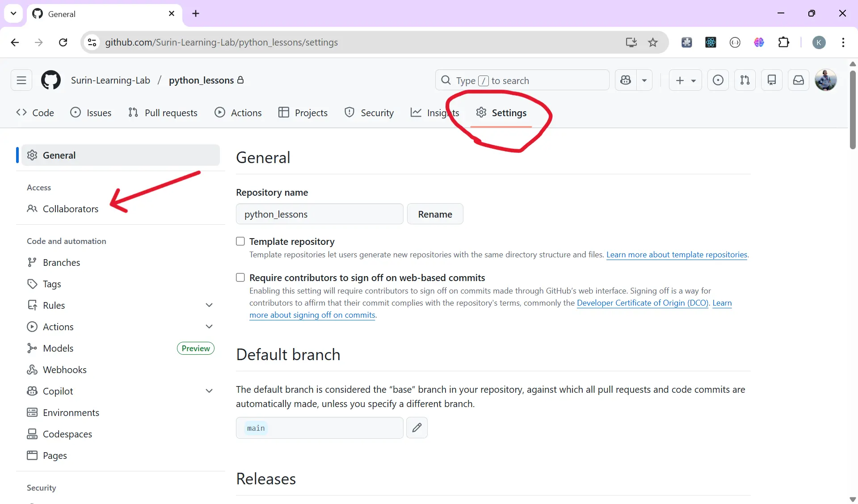Open the GitHub hamburger navigation menu
Viewport: 858px width, 504px height.
[x=21, y=80]
